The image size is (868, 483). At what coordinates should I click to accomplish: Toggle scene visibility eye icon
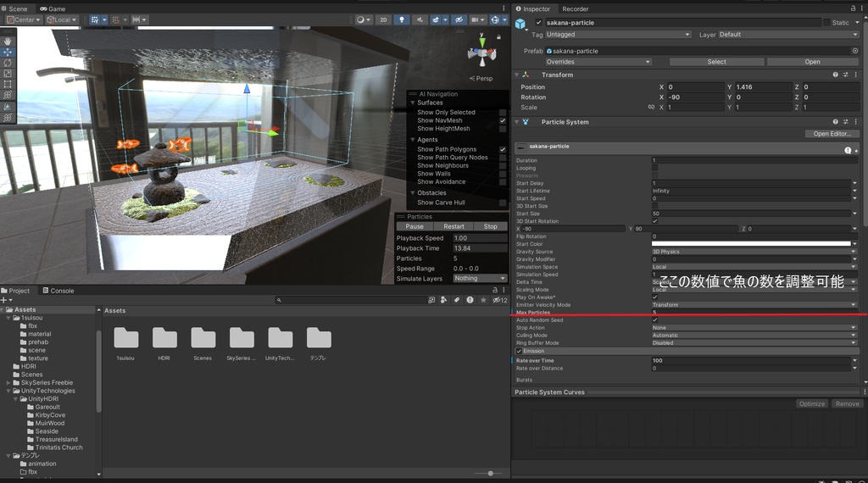click(x=459, y=19)
